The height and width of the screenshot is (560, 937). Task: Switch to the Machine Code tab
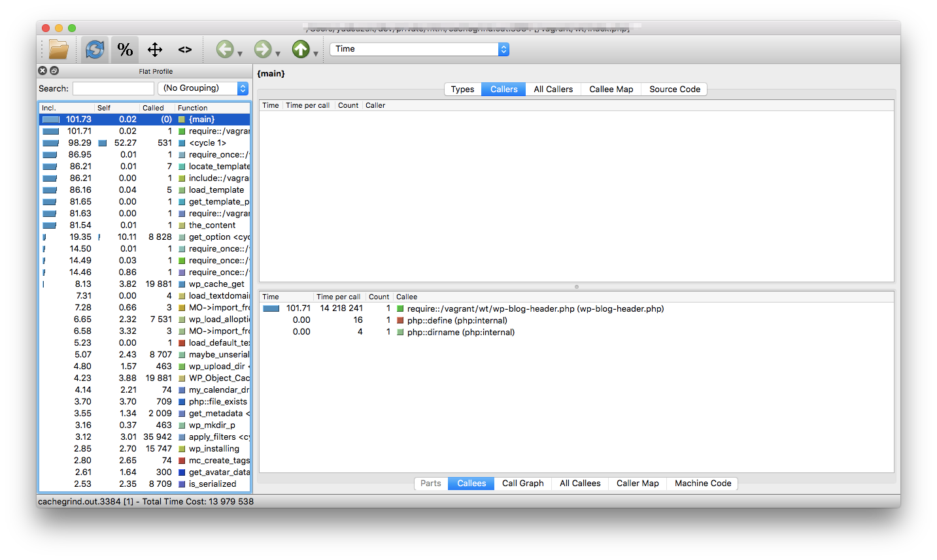click(x=702, y=483)
